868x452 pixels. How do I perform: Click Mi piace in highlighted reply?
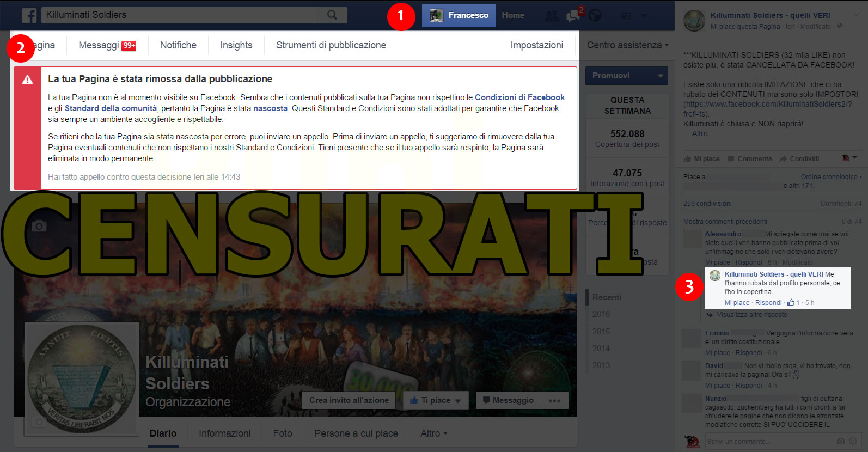click(737, 303)
